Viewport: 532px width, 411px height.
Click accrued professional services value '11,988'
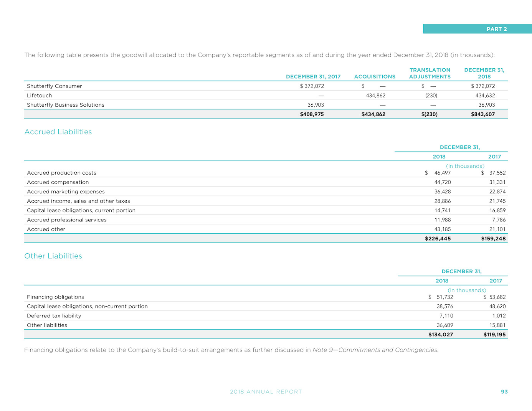pos(443,220)
